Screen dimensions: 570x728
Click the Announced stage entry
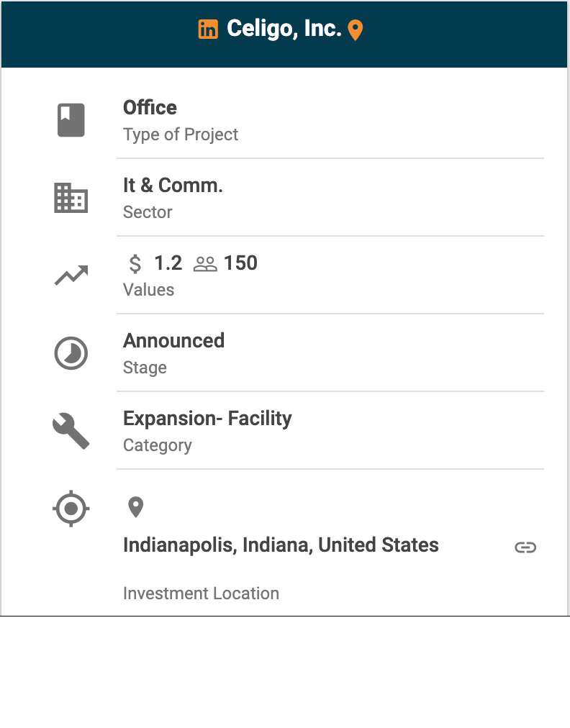pos(173,341)
